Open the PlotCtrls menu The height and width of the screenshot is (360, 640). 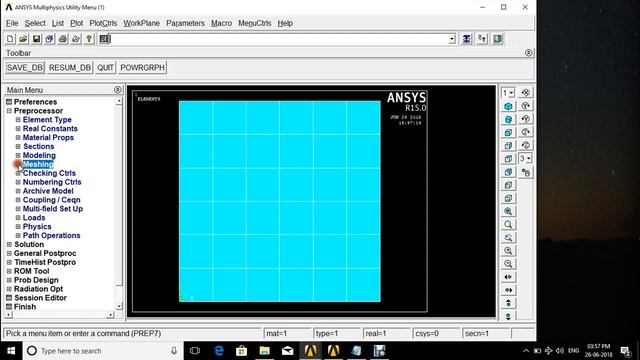coord(103,23)
